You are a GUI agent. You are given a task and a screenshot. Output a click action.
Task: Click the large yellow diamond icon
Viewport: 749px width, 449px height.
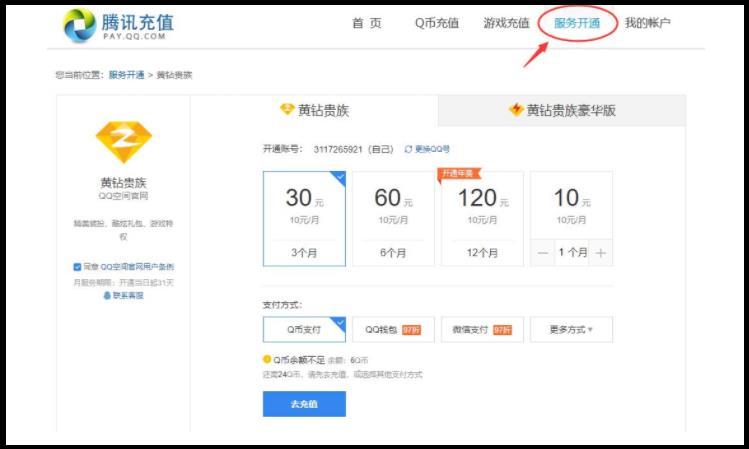[124, 142]
